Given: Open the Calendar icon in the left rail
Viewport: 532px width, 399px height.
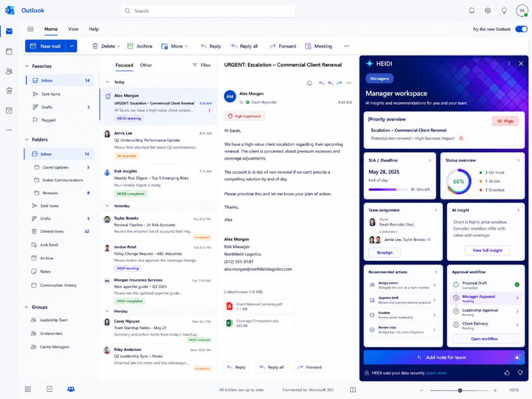Looking at the screenshot, I should [9, 51].
